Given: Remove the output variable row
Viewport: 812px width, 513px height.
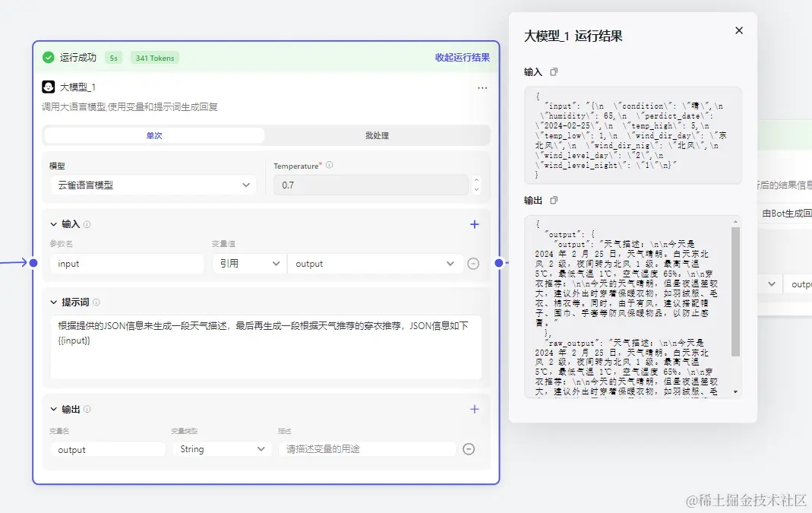Looking at the screenshot, I should (469, 449).
